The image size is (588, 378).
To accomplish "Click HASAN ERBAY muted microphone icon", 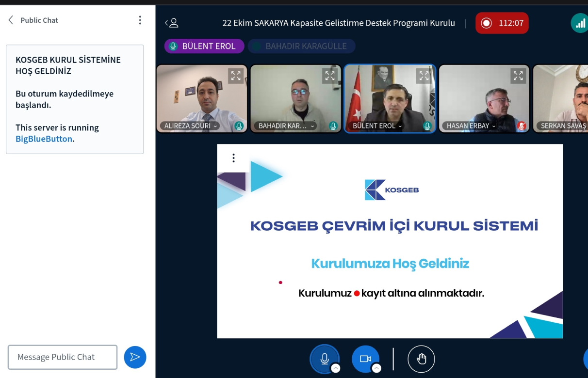I will pyautogui.click(x=522, y=126).
